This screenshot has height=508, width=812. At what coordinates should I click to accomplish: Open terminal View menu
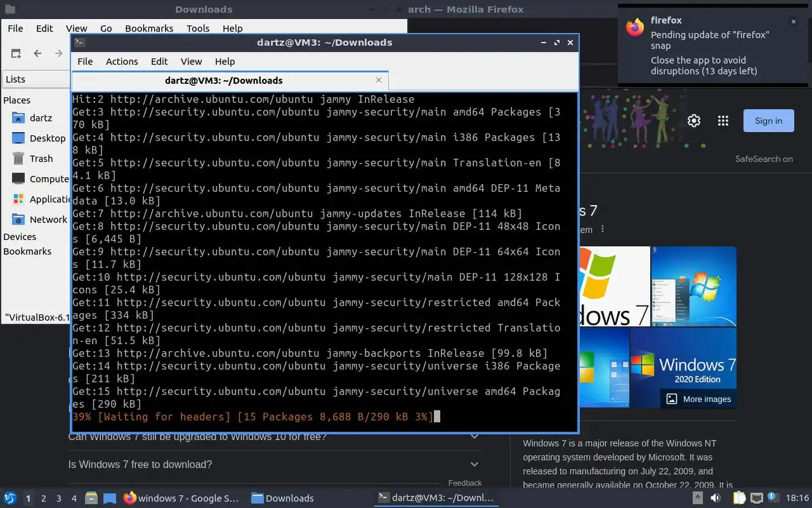point(191,62)
